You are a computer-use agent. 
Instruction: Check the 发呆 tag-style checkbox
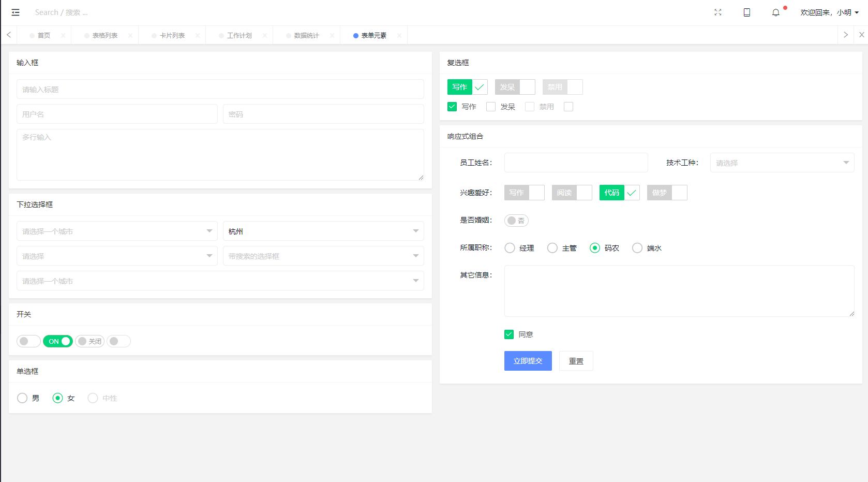pos(515,87)
